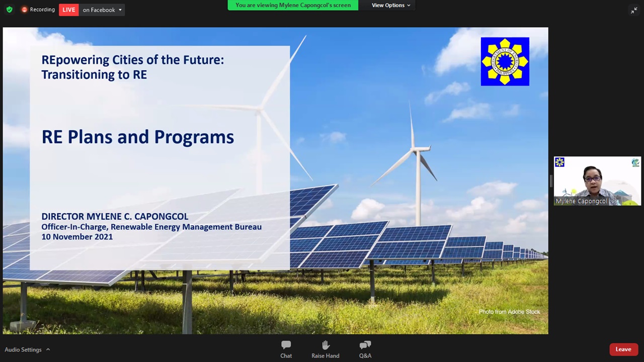
Task: Click the red Recording indicator dot
Action: click(x=24, y=10)
